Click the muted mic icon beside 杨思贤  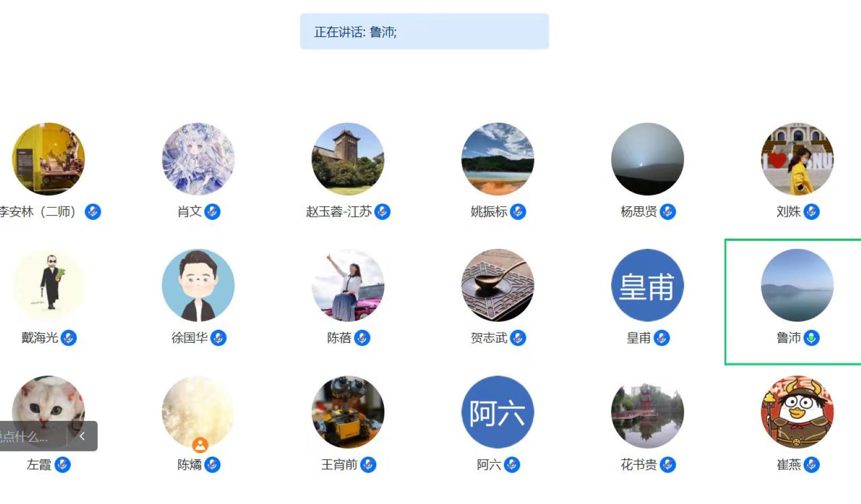667,212
